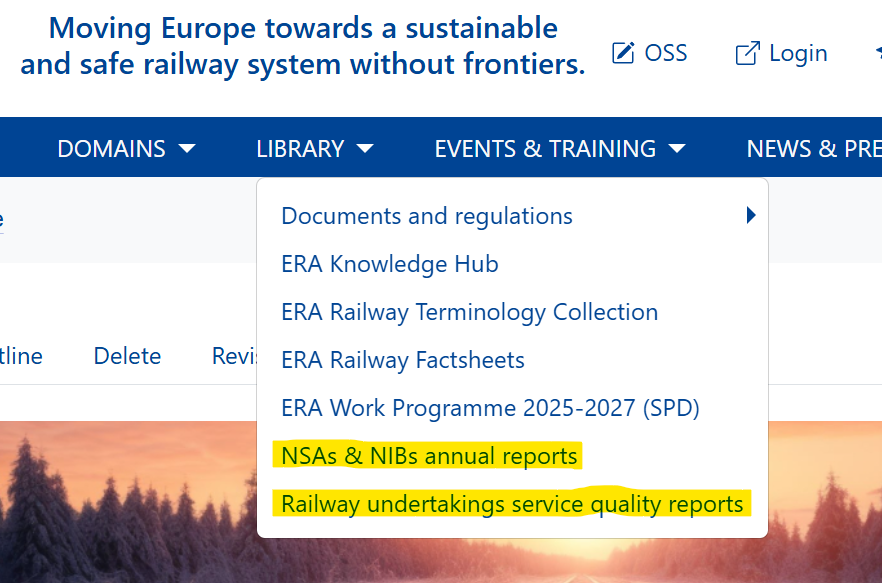Viewport: 882px width, 583px height.
Task: Open the OSS link in header
Action: coord(665,53)
